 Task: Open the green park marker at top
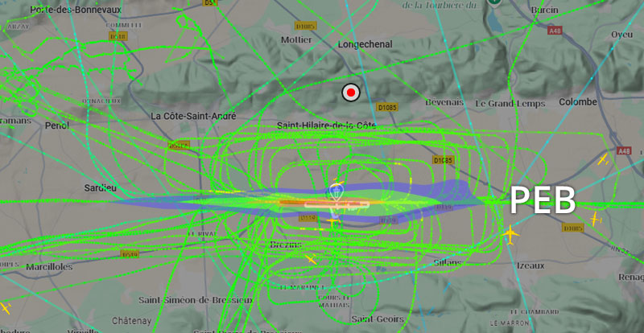coord(494,2)
